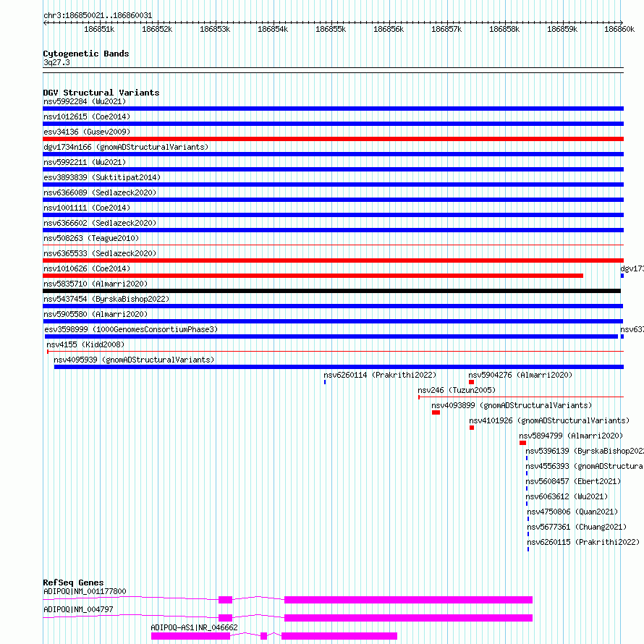The image size is (644, 644).
Task: Select the RefSeq Genes track title
Action: 74,582
